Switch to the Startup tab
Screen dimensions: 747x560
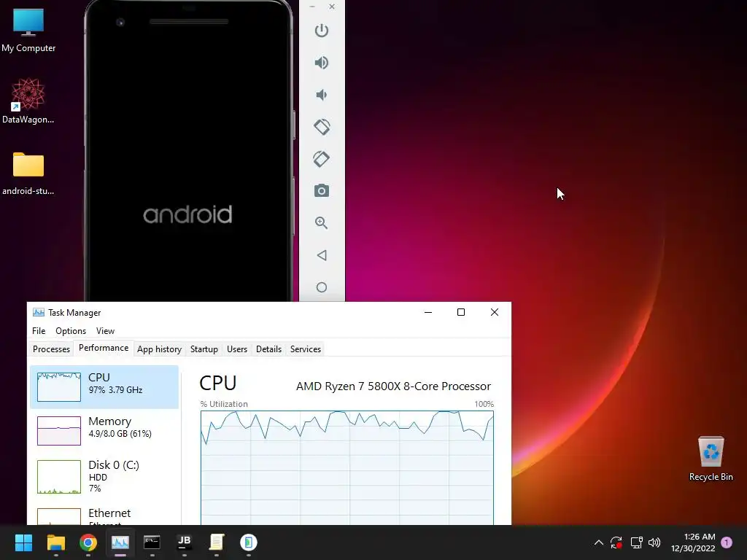(x=204, y=349)
